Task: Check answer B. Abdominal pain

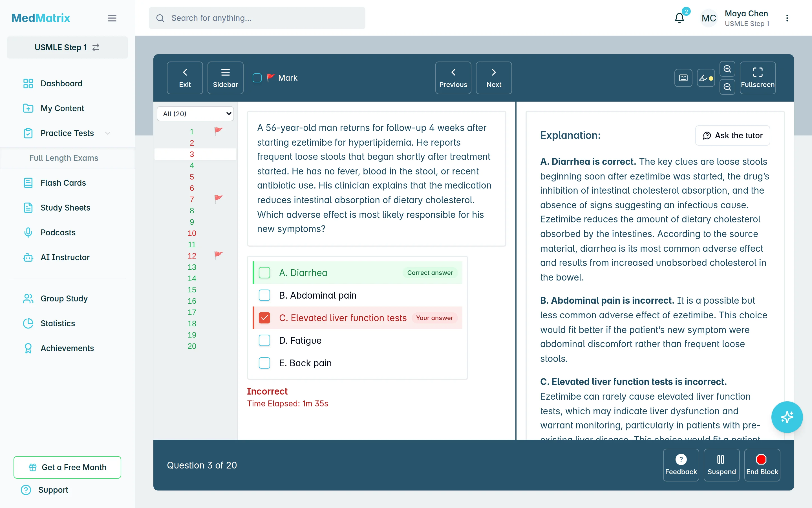Action: pyautogui.click(x=264, y=295)
